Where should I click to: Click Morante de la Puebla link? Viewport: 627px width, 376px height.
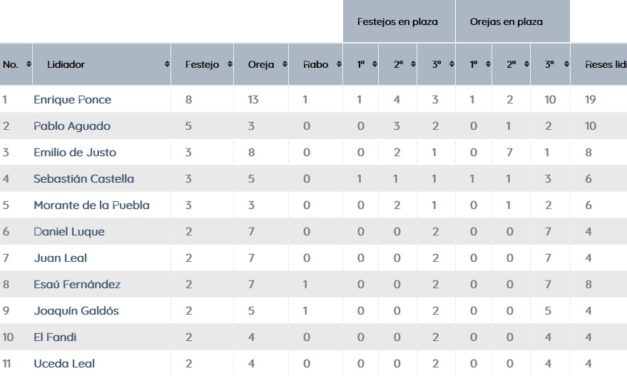tap(92, 205)
